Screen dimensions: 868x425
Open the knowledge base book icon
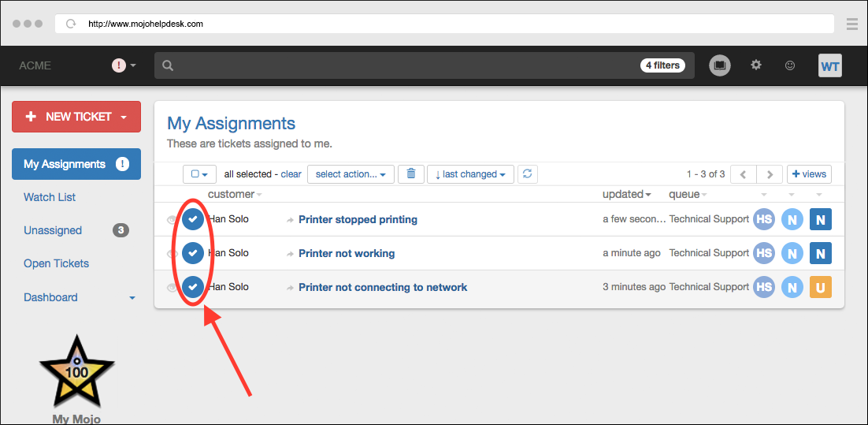(719, 65)
